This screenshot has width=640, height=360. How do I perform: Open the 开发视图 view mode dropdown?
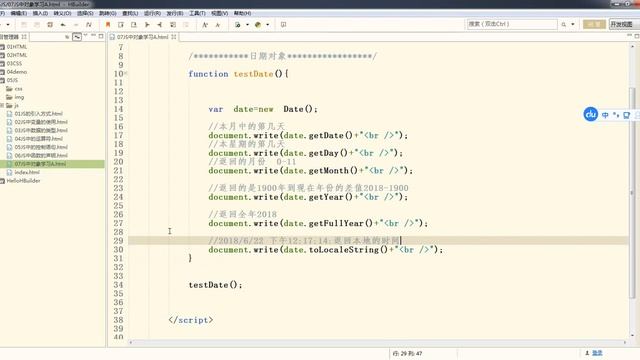624,24
